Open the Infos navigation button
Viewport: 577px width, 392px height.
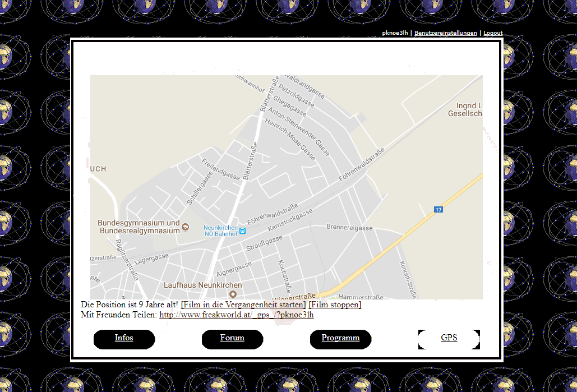coord(124,339)
